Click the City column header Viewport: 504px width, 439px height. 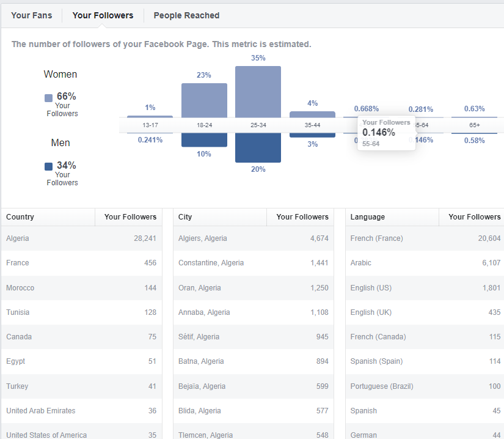[x=185, y=217]
